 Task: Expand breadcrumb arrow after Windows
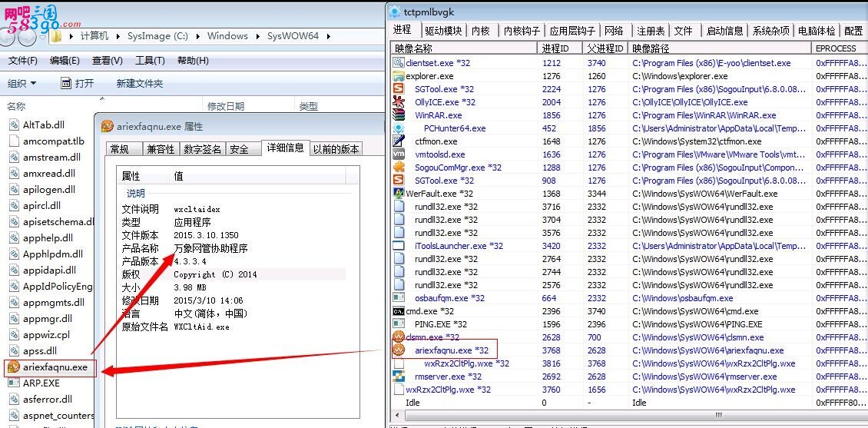[x=257, y=36]
